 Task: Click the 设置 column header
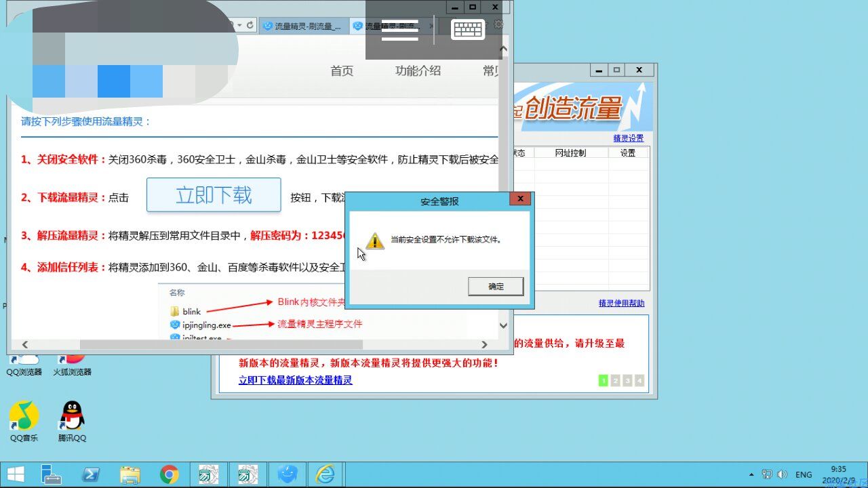628,152
